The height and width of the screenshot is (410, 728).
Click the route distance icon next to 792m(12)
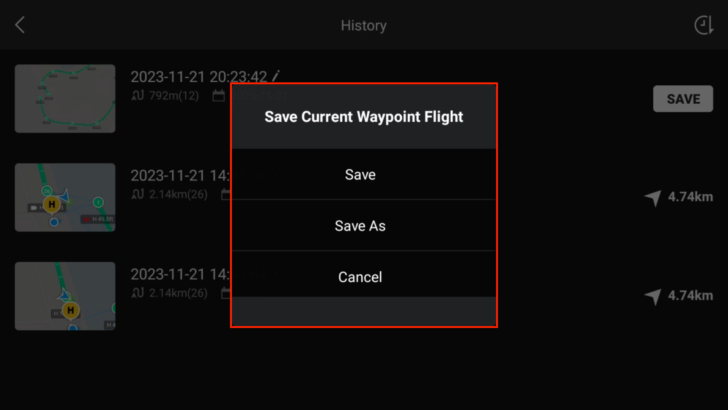(137, 96)
